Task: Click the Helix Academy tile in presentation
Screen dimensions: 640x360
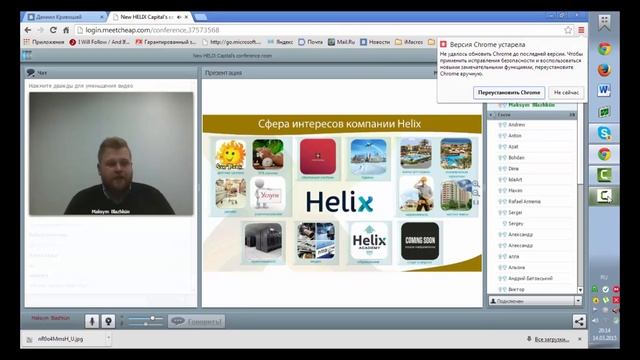Action: click(369, 242)
